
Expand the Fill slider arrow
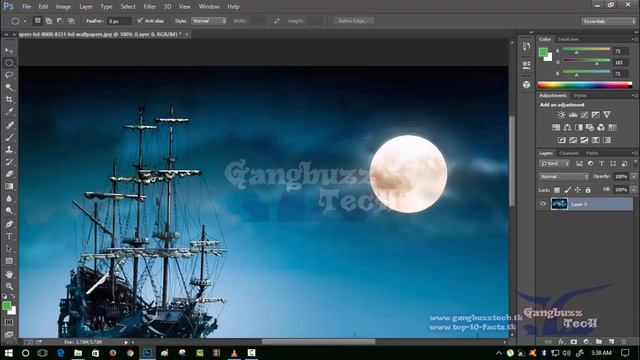point(634,190)
